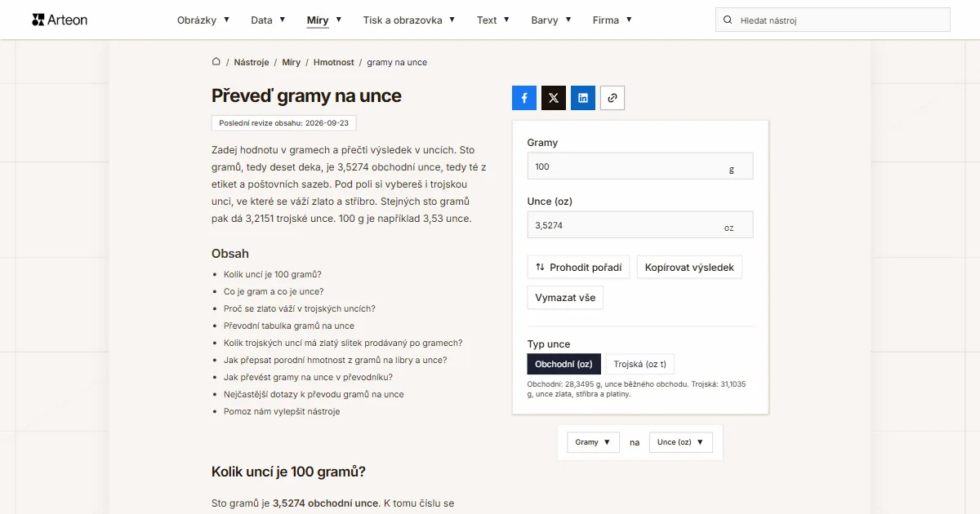Viewport: 980px width, 514px height.
Task: Open Míry breadcrumb link
Action: click(292, 62)
